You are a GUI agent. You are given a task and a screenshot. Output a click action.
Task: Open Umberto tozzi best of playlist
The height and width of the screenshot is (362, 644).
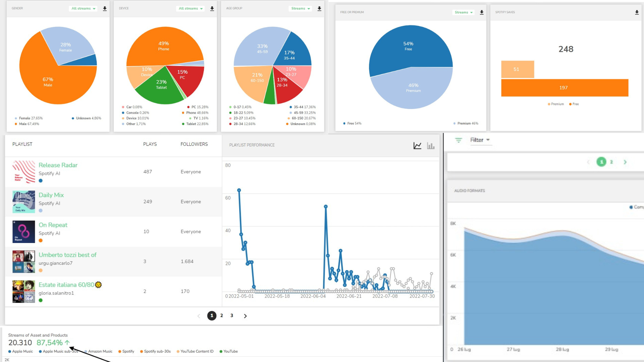(67, 255)
